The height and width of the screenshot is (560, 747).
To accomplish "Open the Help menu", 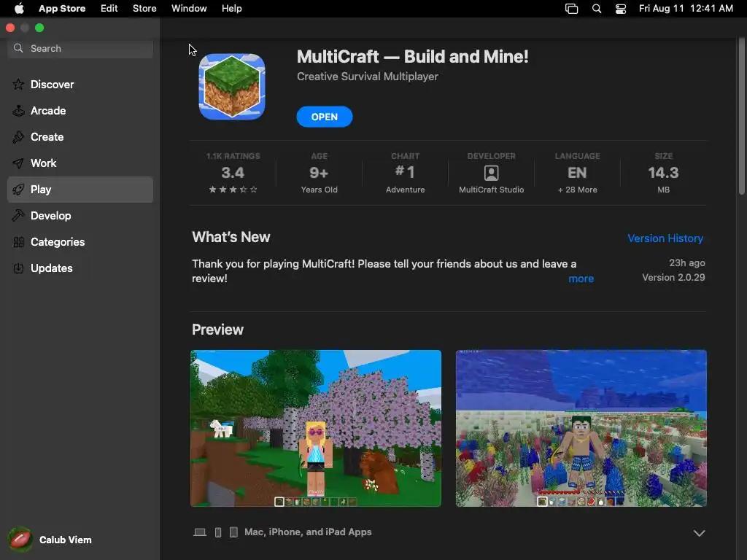I will click(231, 9).
